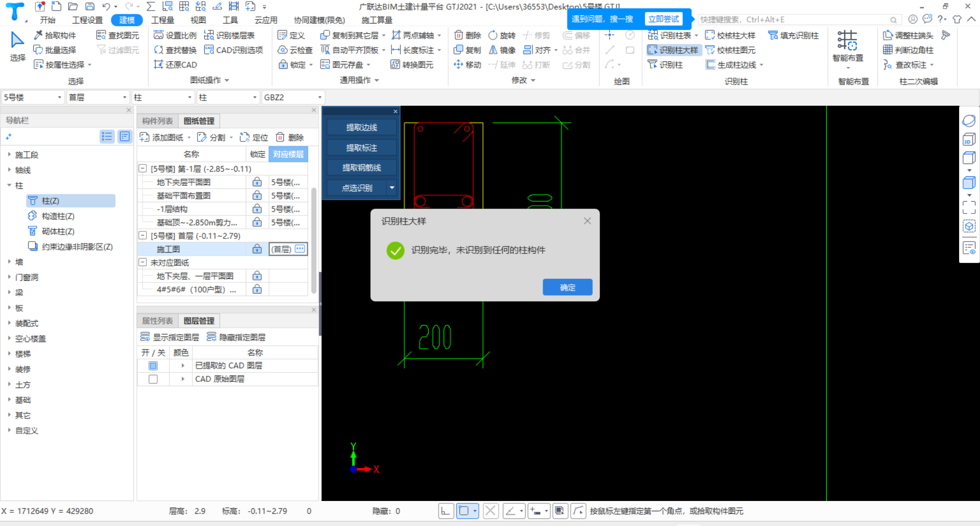
Task: Confirm the dialog with 确定
Action: (568, 288)
